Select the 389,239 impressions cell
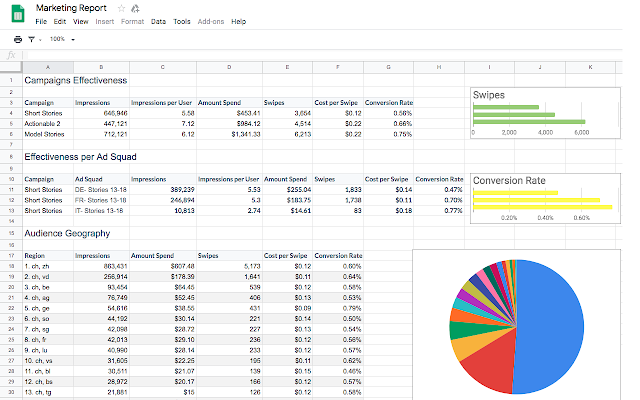The width and height of the screenshot is (640, 400). pos(163,190)
